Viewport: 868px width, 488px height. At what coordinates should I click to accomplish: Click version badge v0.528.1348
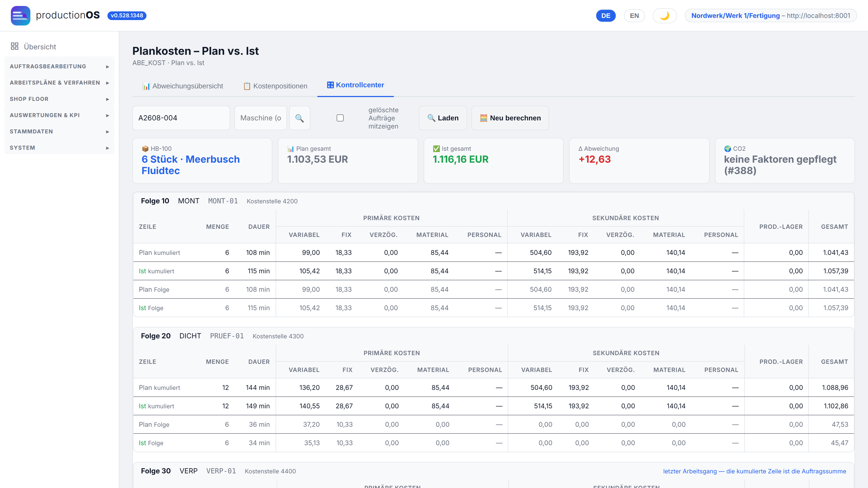point(127,15)
